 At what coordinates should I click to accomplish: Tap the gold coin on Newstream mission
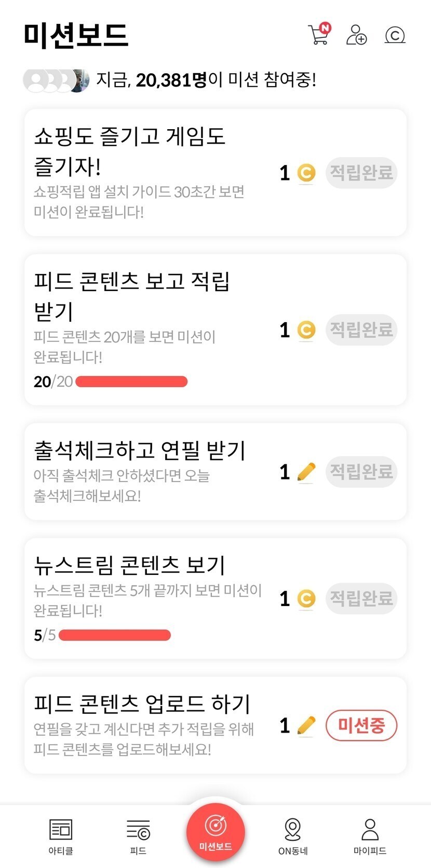(x=306, y=598)
